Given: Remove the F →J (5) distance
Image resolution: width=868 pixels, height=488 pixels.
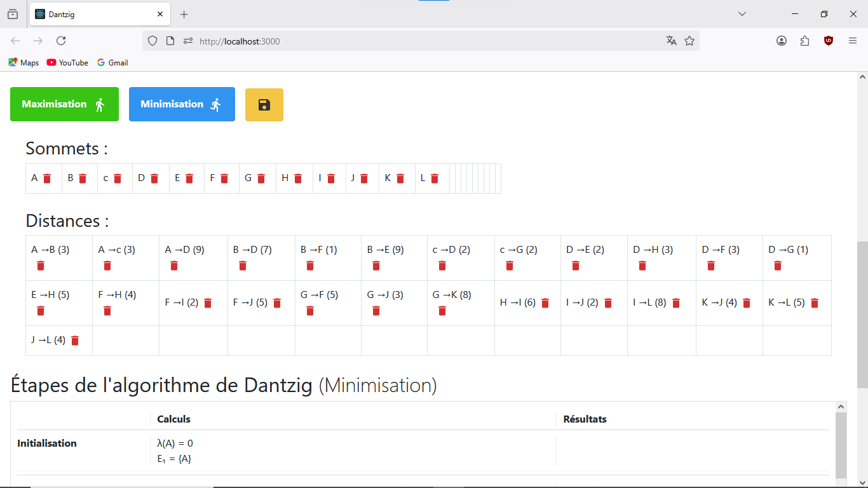Looking at the screenshot, I should (x=277, y=303).
